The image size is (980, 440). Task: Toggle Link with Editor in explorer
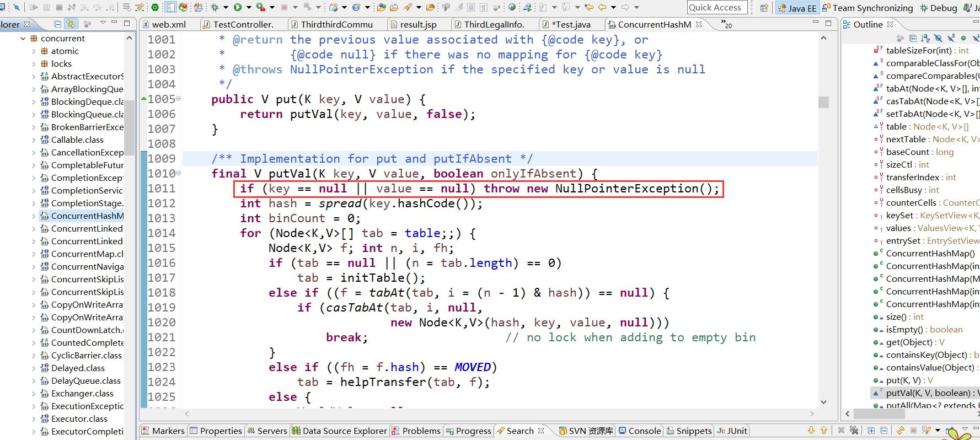click(70, 24)
